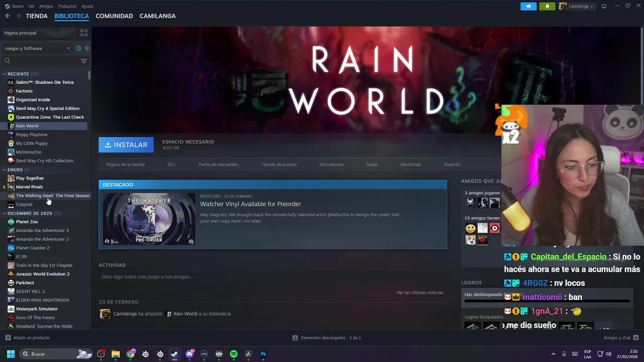Open Rain World Guías tab
This screenshot has height=362, width=644.
(372, 164)
